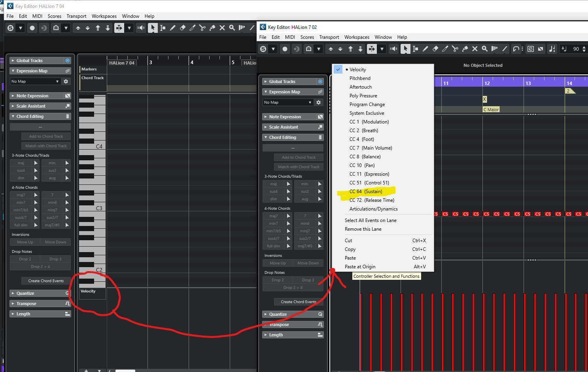Expand the Quantize section in HALion 7 04

[x=13, y=293]
